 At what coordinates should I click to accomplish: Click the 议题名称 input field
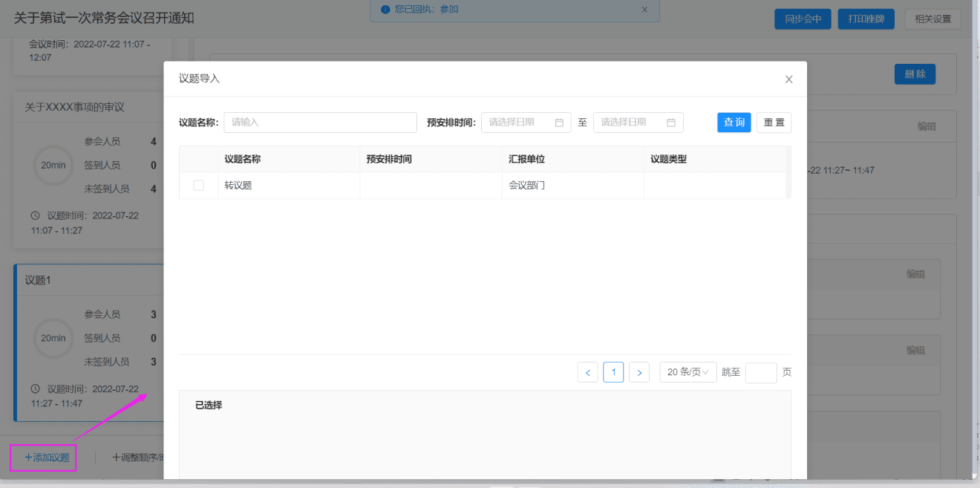click(x=320, y=123)
